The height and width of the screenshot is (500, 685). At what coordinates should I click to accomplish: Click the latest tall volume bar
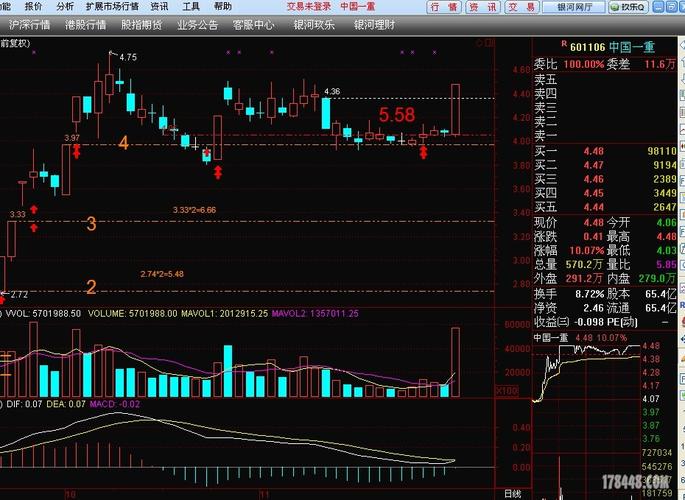455,362
